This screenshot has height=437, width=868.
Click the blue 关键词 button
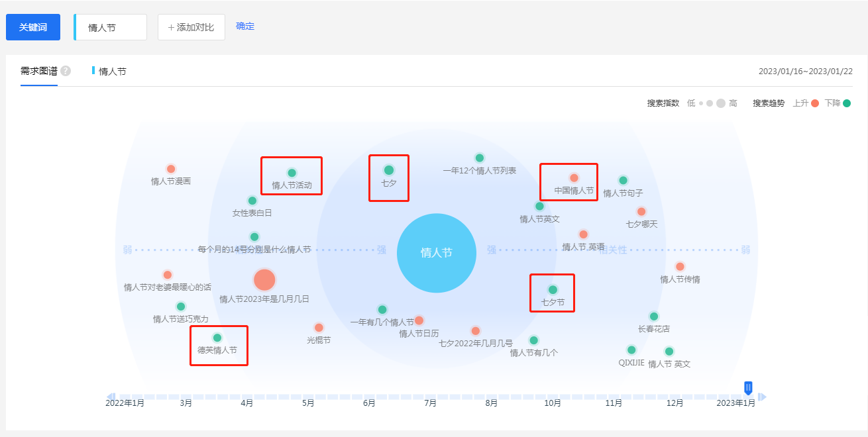click(x=33, y=27)
